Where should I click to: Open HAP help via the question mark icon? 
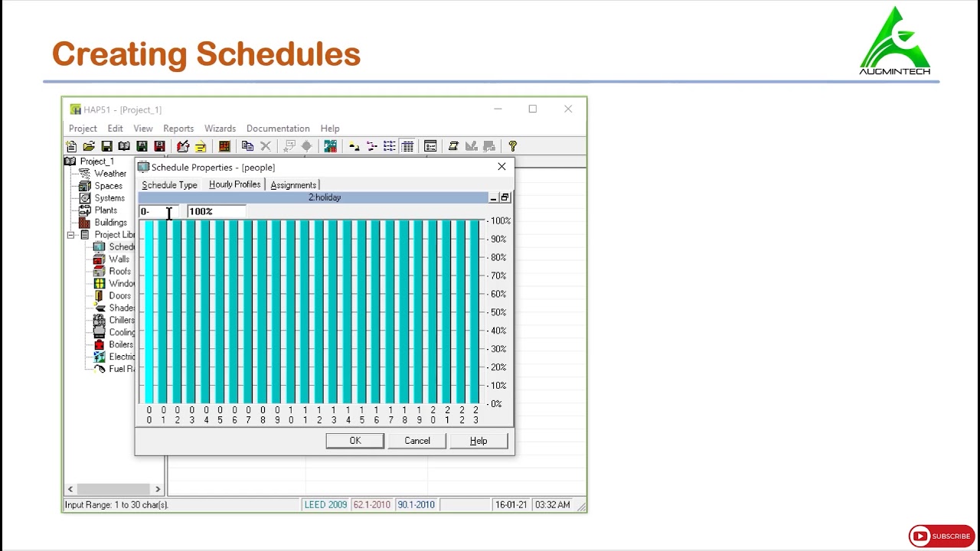512,146
